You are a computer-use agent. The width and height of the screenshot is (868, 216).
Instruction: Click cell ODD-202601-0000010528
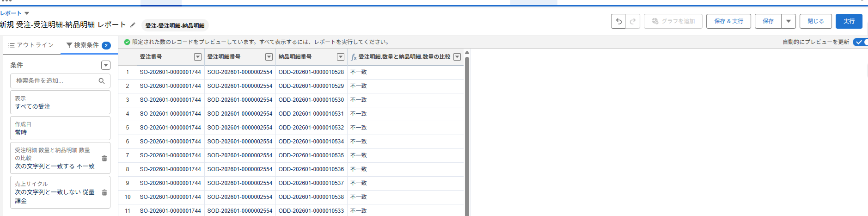coord(311,72)
